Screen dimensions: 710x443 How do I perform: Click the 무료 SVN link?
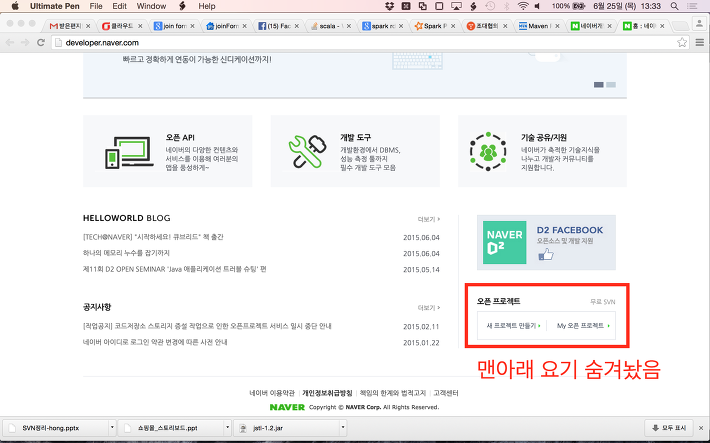(x=602, y=302)
